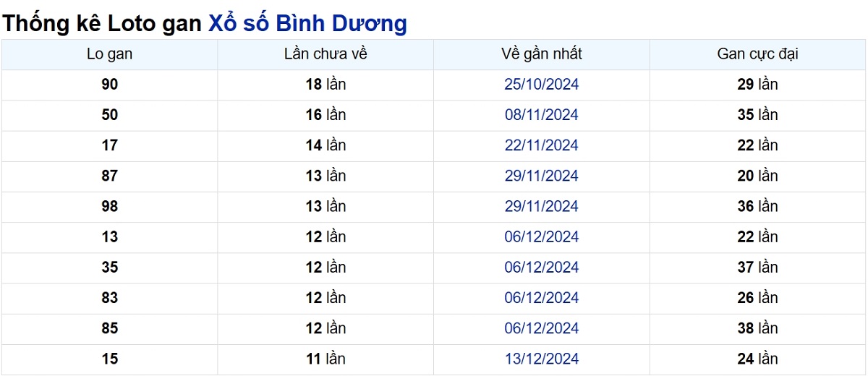
Task: Select 13 lần in row 98
Action: (325, 206)
